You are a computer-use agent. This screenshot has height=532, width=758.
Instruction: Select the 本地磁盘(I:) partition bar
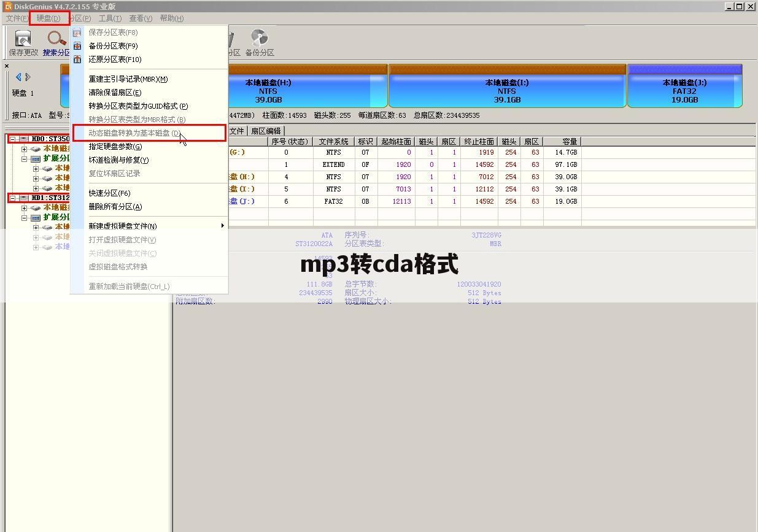point(507,86)
